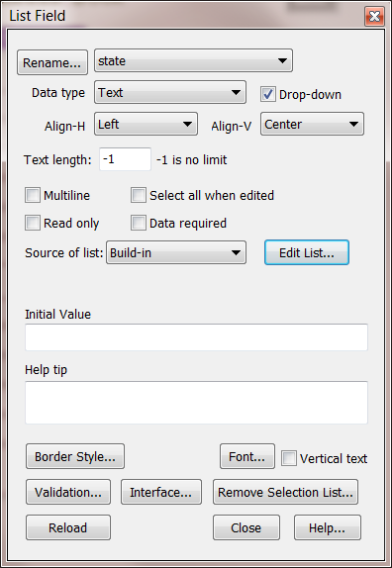Open the Source of list dropdown

pos(176,252)
